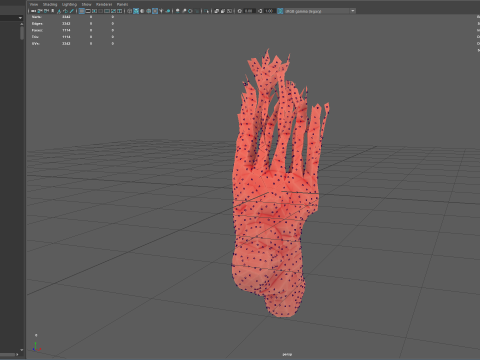The image size is (480, 360).
Task: Open the Show panel menu
Action: point(86,4)
